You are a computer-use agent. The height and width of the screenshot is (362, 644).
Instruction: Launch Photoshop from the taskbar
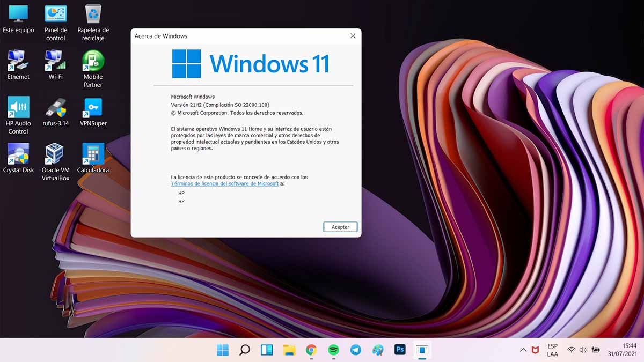coord(400,350)
